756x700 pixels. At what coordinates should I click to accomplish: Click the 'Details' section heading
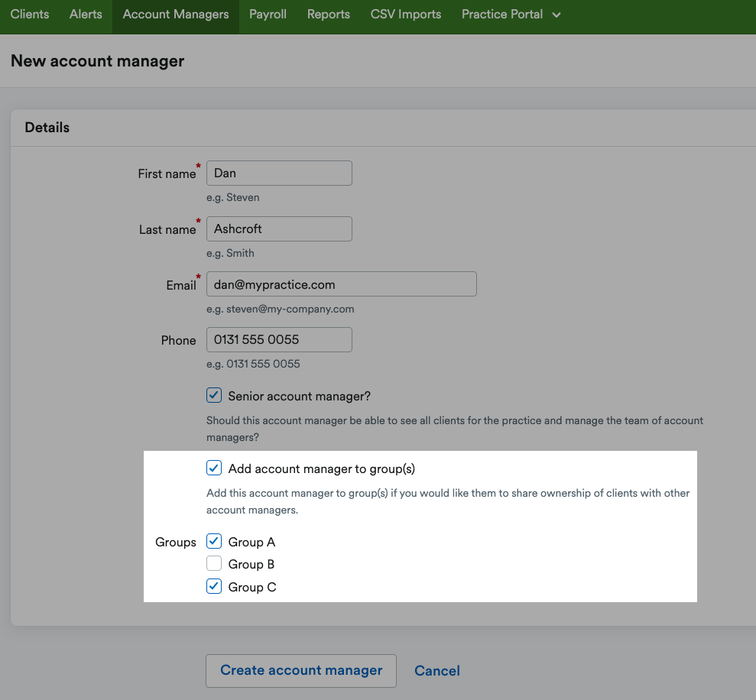47,128
